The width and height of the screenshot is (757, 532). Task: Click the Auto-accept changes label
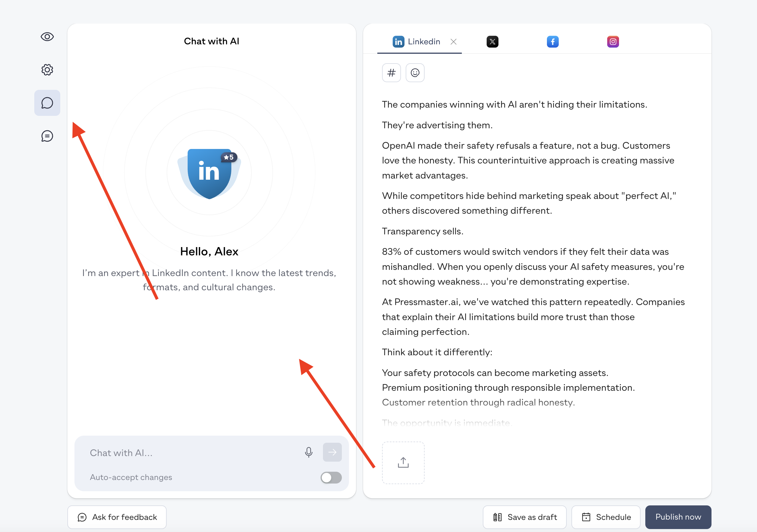point(131,477)
